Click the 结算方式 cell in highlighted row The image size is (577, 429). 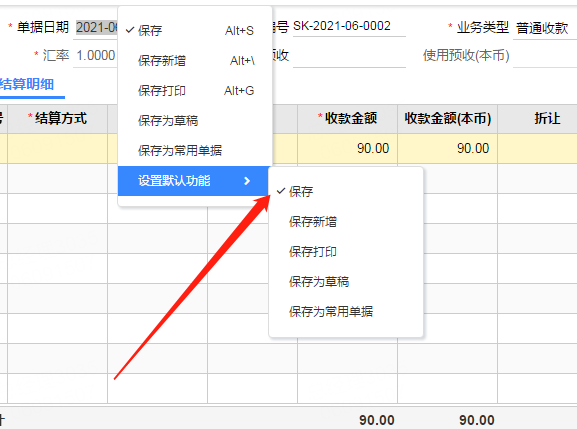[x=57, y=149]
